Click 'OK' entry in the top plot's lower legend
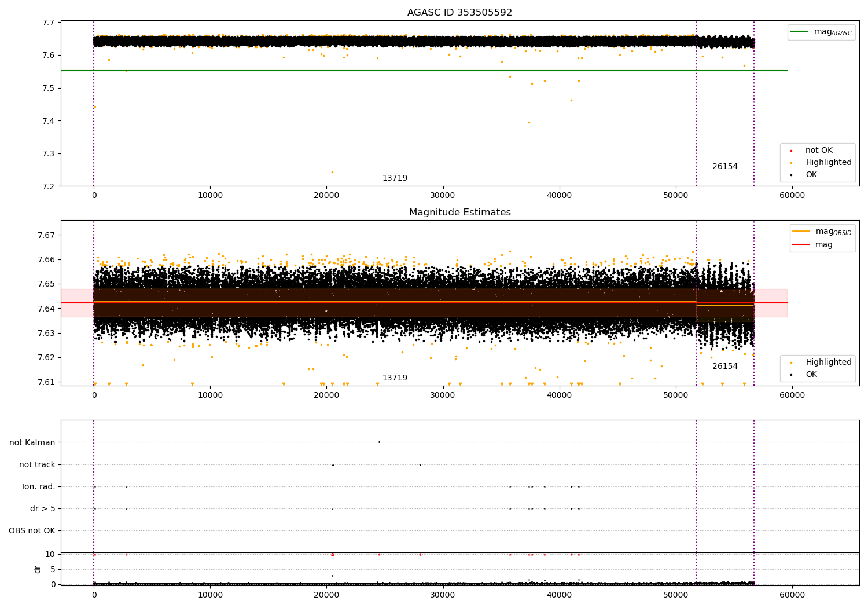This screenshot has width=868, height=608. click(x=811, y=175)
